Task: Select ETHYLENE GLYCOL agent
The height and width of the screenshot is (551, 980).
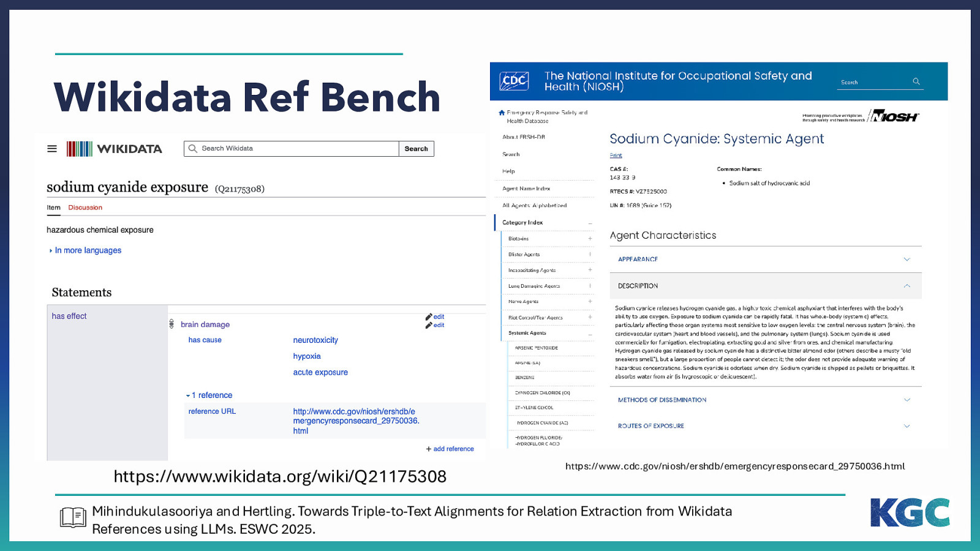Action: coord(534,408)
